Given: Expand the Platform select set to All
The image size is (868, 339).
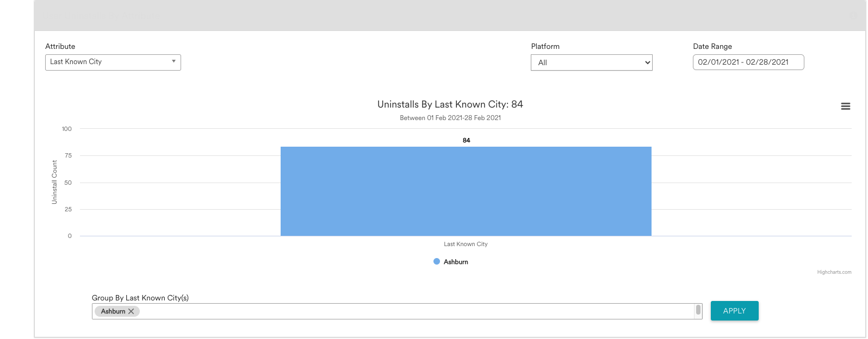Looking at the screenshot, I should point(591,62).
